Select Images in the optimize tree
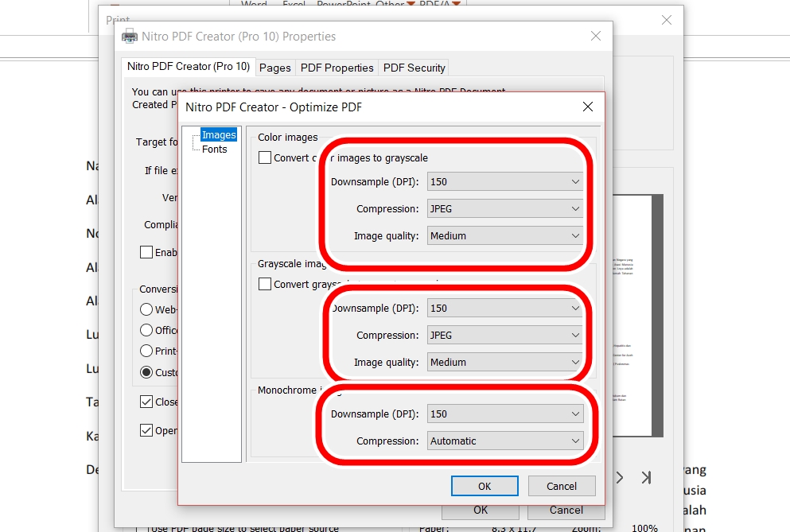The height and width of the screenshot is (532, 790). [x=219, y=135]
